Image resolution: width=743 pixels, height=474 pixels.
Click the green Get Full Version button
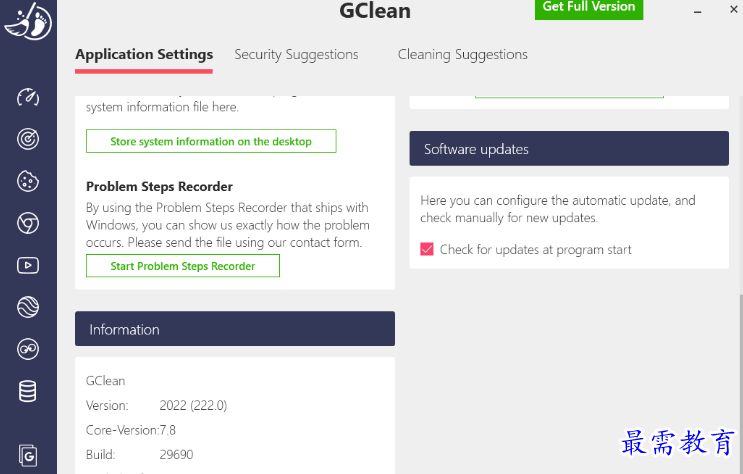pos(588,8)
